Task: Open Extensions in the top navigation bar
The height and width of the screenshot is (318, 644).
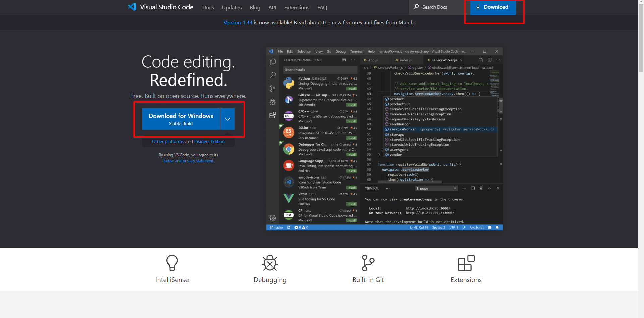Action: [297, 7]
